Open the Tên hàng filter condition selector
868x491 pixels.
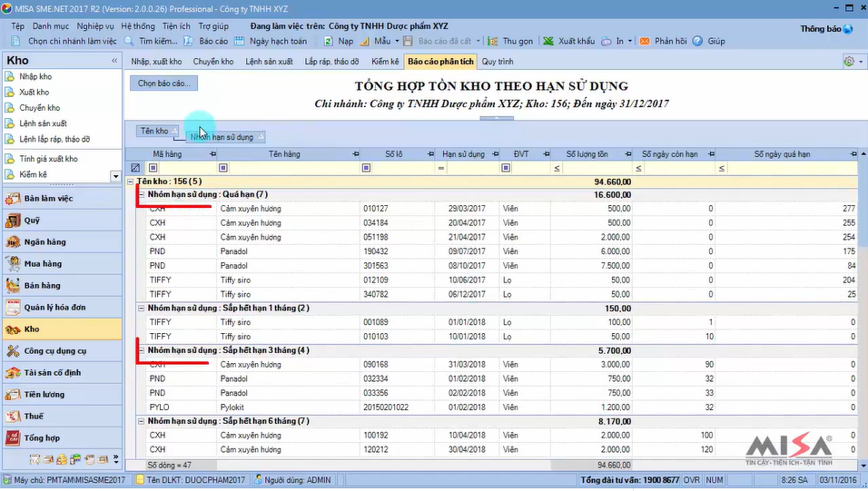tap(223, 168)
